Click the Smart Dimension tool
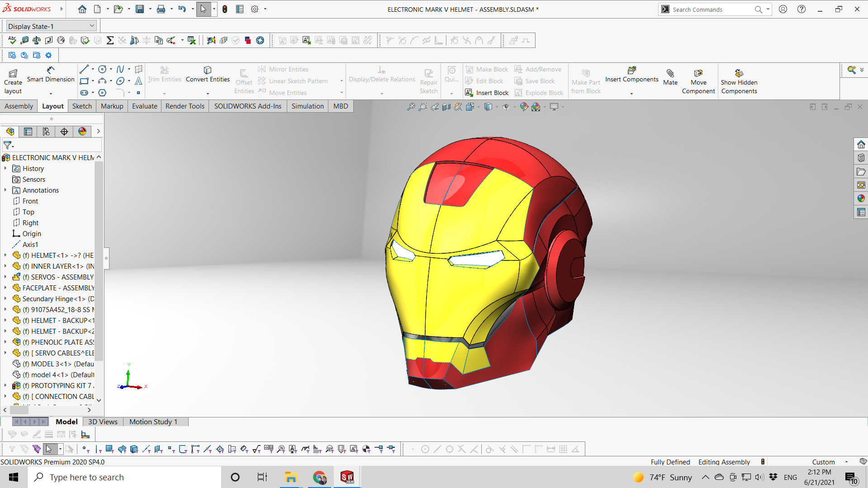The height and width of the screenshot is (488, 868). [50, 75]
